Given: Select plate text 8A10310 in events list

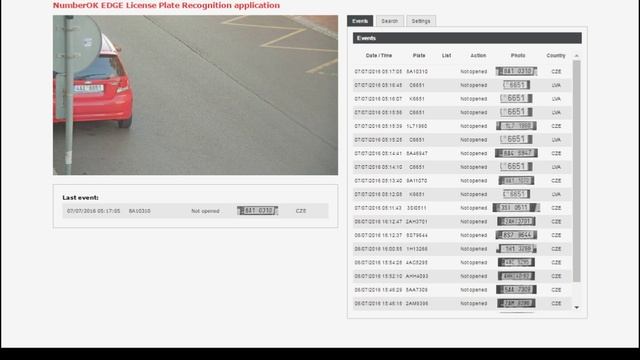Looking at the screenshot, I should (x=417, y=71).
